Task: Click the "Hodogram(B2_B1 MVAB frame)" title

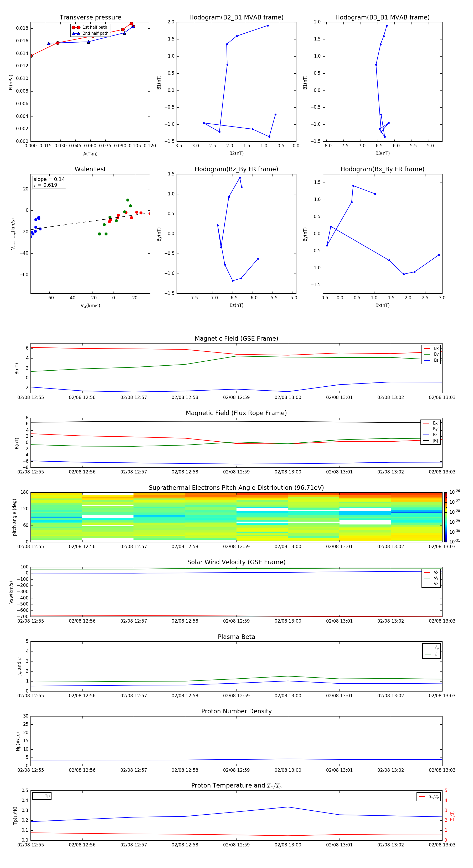Action: [236, 17]
